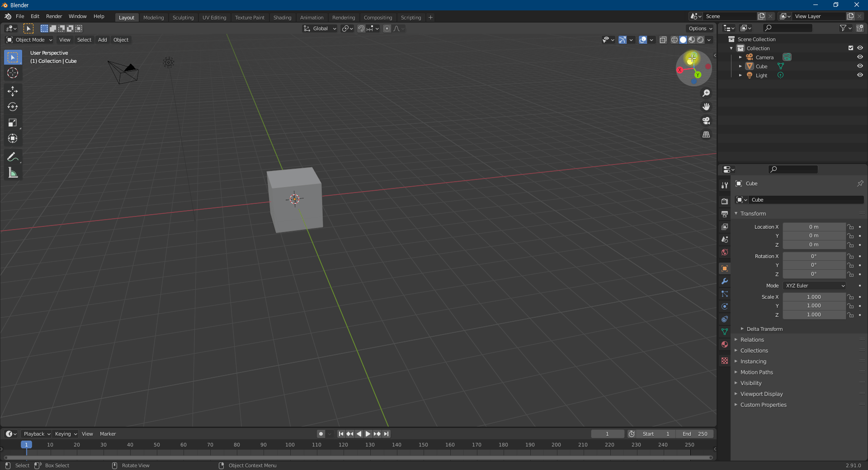This screenshot has width=868, height=470.
Task: Add a new workspace with plus button
Action: click(x=430, y=18)
